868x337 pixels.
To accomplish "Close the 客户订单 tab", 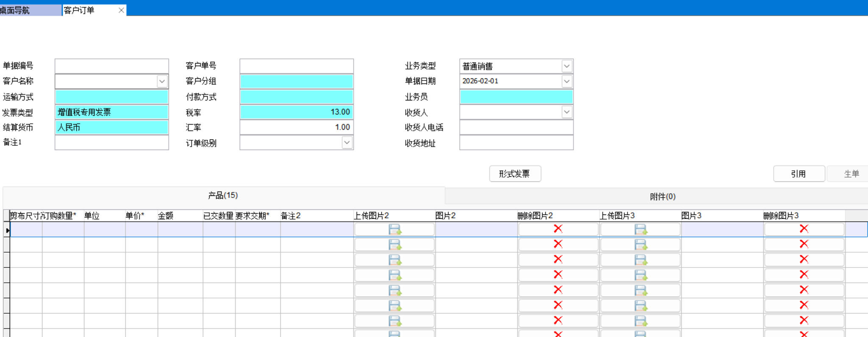I will point(121,10).
